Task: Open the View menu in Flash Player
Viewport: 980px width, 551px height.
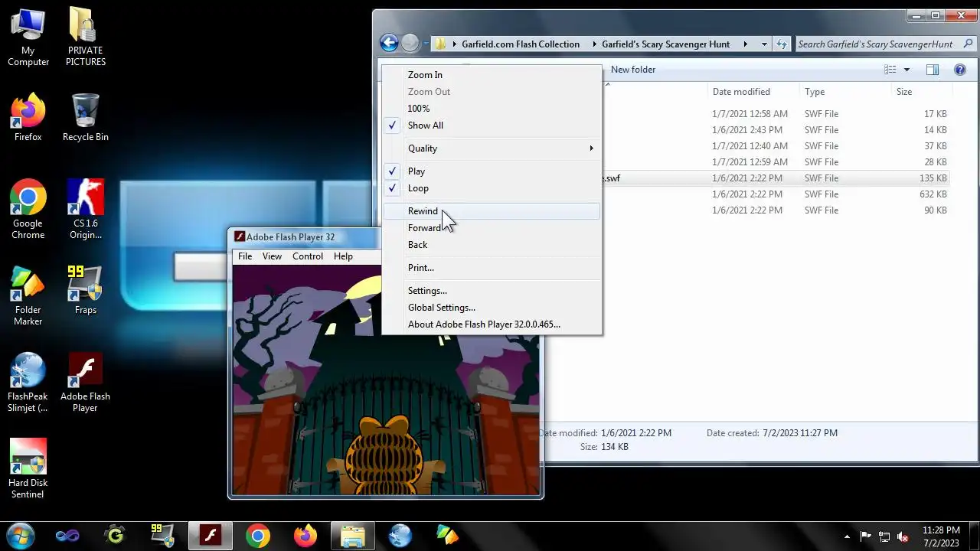Action: click(272, 256)
